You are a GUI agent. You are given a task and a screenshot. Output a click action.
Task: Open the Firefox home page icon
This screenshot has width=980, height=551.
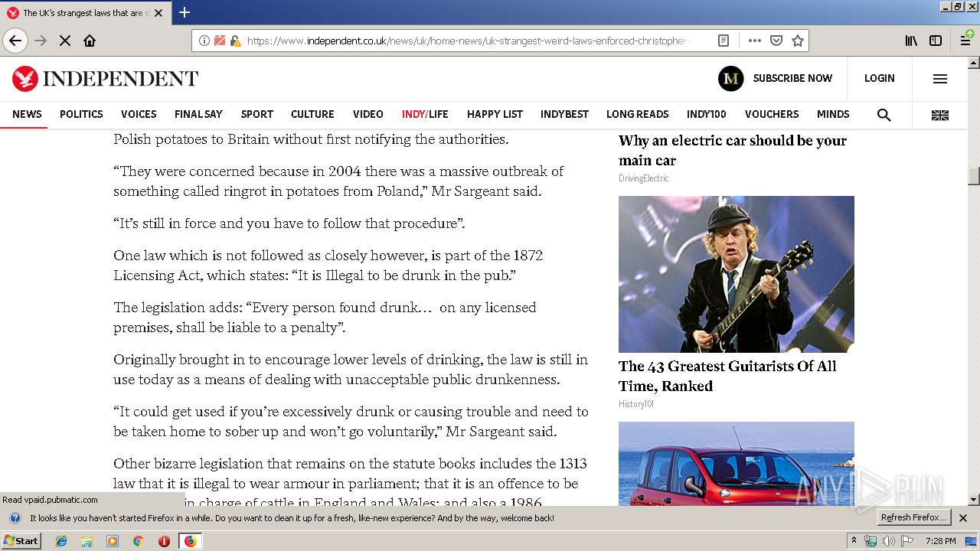click(x=90, y=41)
